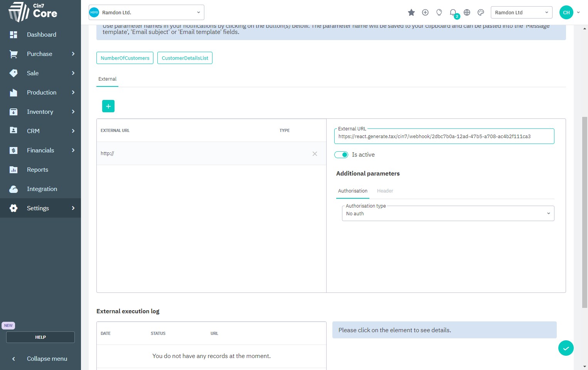Click the quick add plus-circle icon
The width and height of the screenshot is (588, 370).
coord(425,13)
